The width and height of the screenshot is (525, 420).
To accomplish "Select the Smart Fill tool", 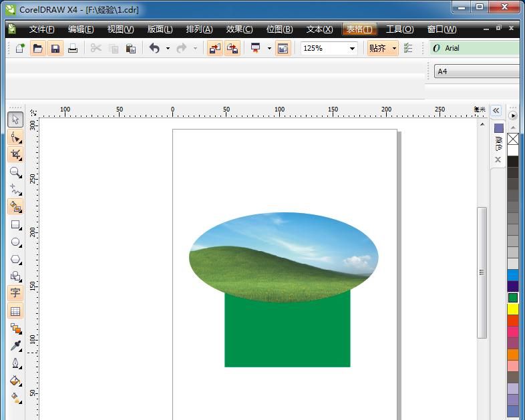I will click(15, 207).
